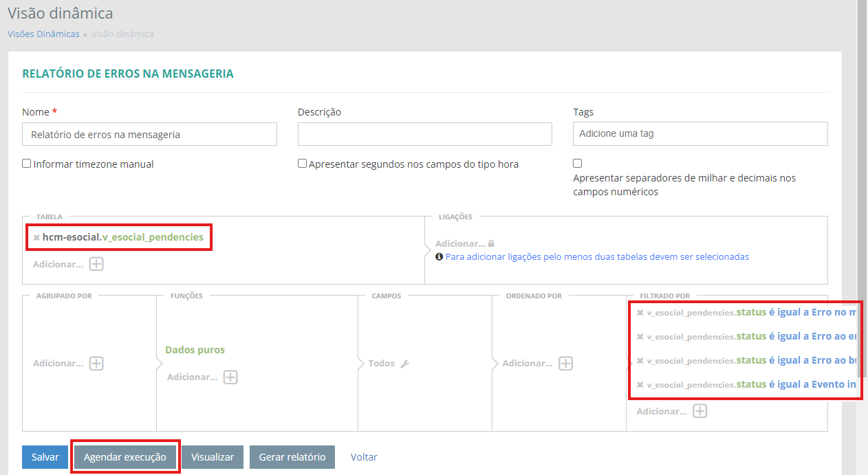Add a function with the Funções plus icon
The image size is (868, 475).
230,377
